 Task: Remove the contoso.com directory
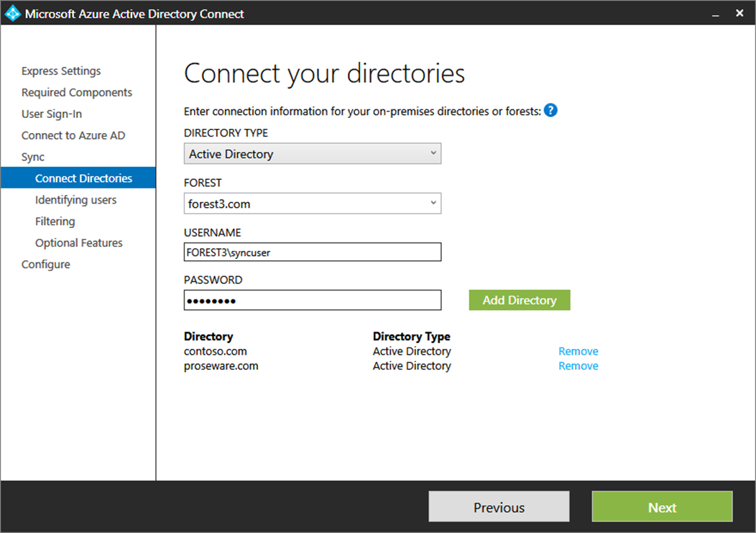[x=578, y=351]
